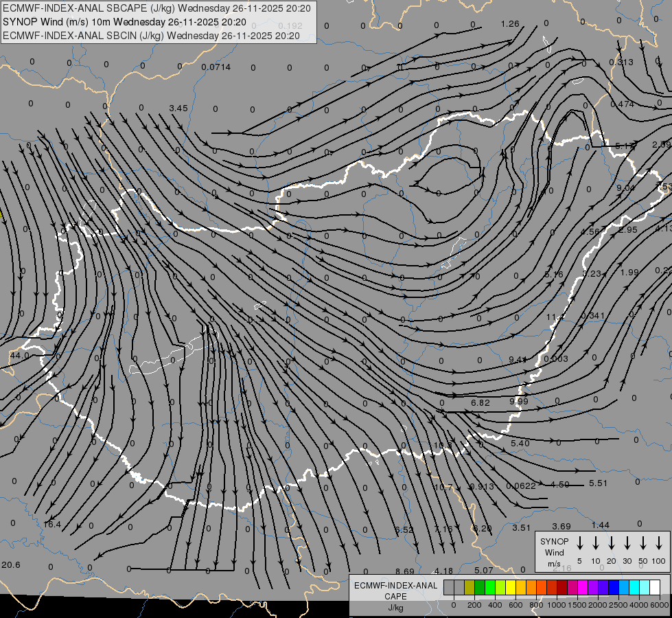The image size is (672, 618).
Task: Click the SYNOP Wind 10m title line
Action: 124,22
